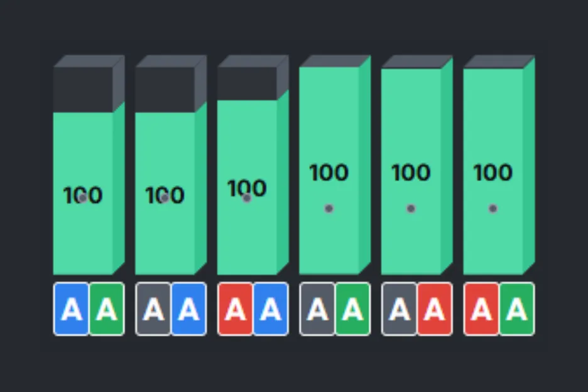This screenshot has height=392, width=588.
Task: Click the dark unfilled top of the second bar
Action: point(165,90)
